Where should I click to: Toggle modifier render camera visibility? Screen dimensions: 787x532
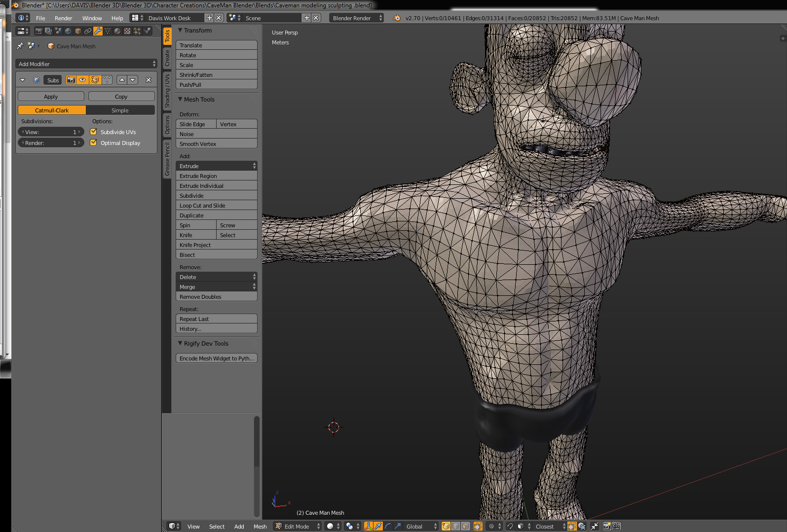tap(71, 80)
